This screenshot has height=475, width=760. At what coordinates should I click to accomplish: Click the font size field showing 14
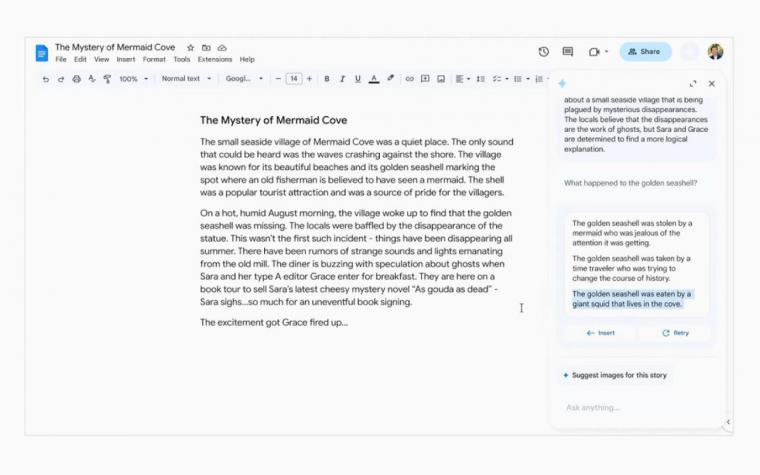click(x=294, y=79)
